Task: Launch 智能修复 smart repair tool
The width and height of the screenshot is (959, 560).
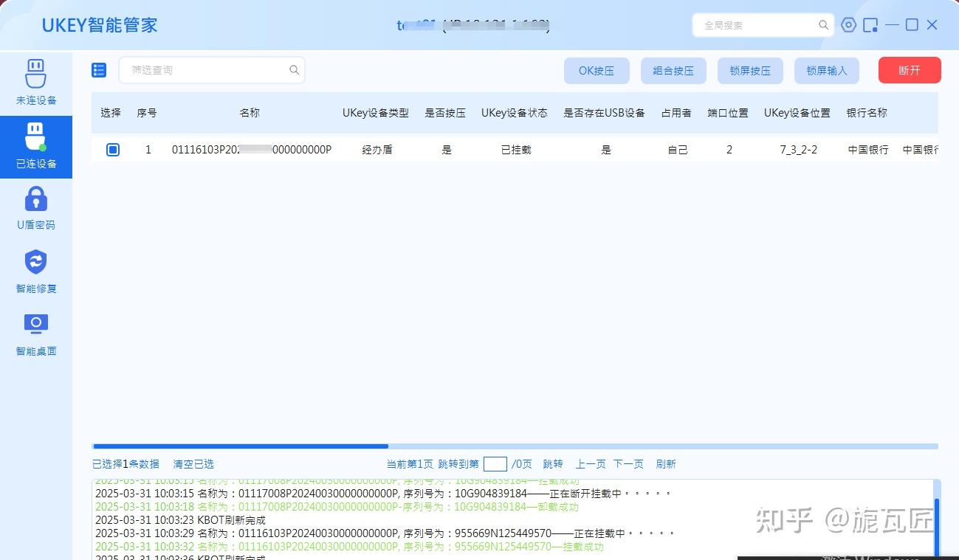Action: pos(35,272)
